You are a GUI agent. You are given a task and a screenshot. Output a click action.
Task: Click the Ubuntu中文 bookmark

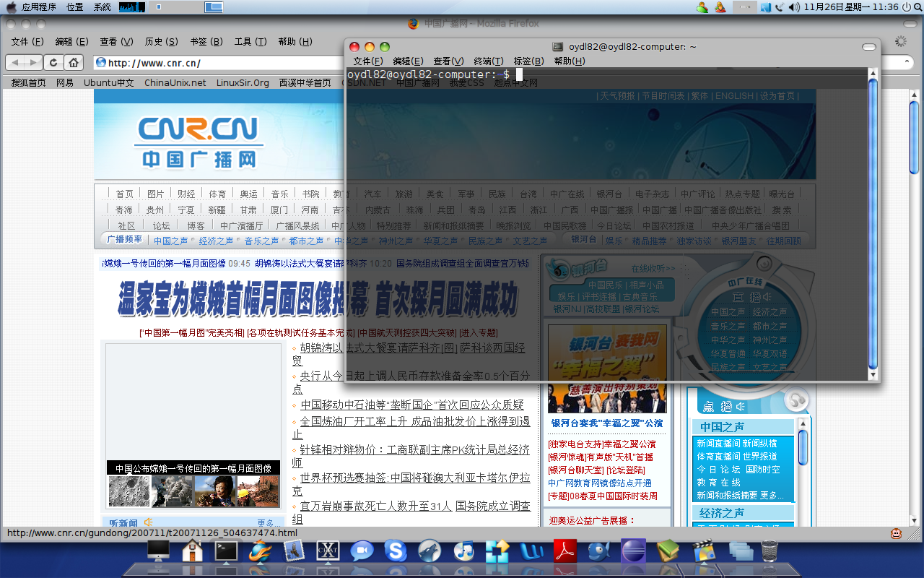[x=109, y=82]
